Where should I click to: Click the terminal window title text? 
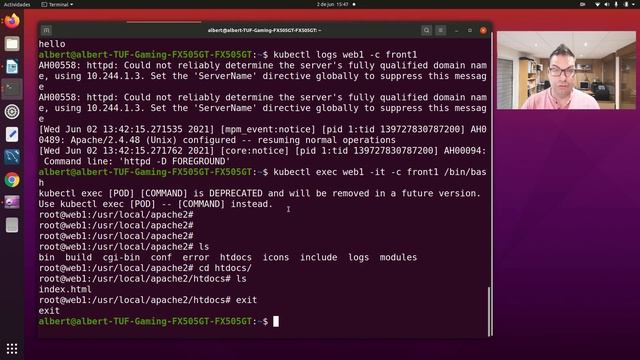pyautogui.click(x=264, y=30)
